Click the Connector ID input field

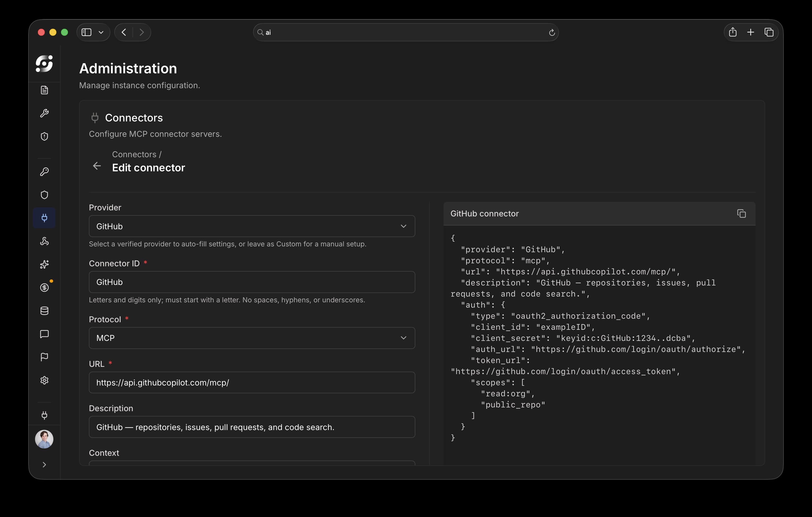(252, 282)
